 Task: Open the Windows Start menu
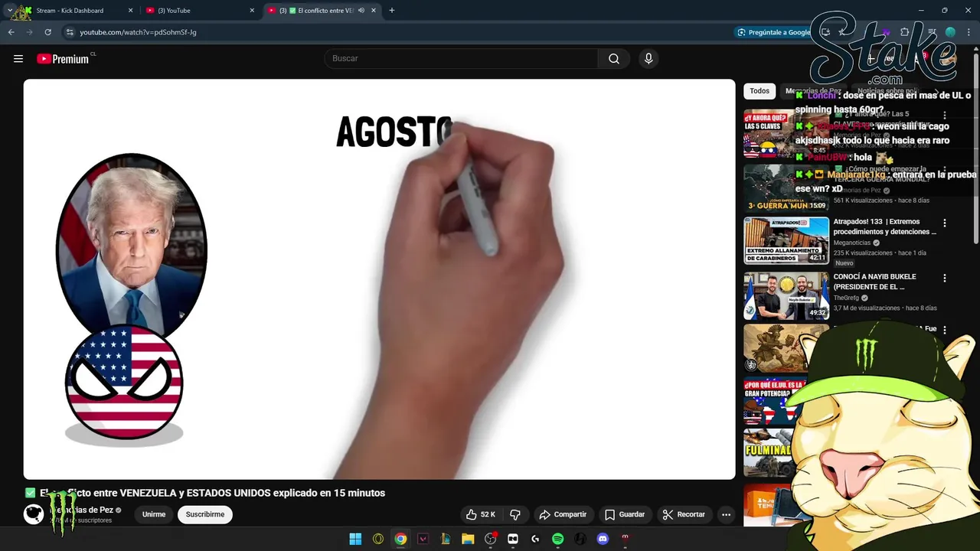click(355, 539)
